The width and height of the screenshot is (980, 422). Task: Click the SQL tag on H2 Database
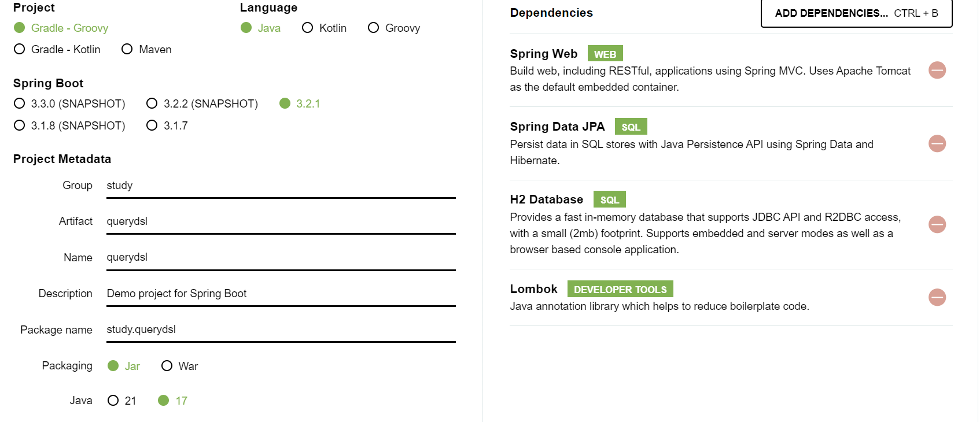tap(610, 199)
